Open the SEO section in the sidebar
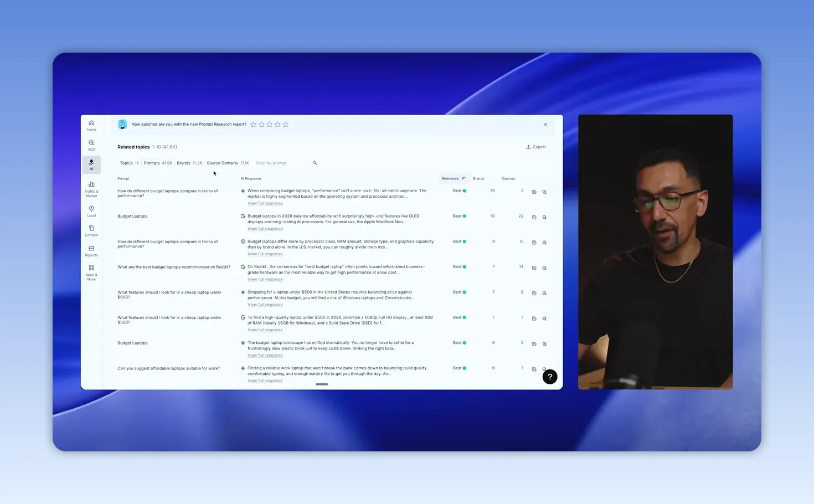Screen dimensions: 814x504 (91, 145)
